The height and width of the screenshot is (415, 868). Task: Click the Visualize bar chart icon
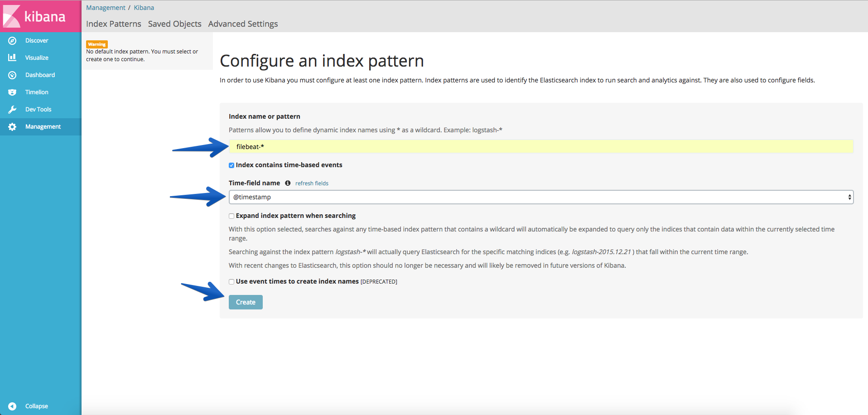[12, 58]
